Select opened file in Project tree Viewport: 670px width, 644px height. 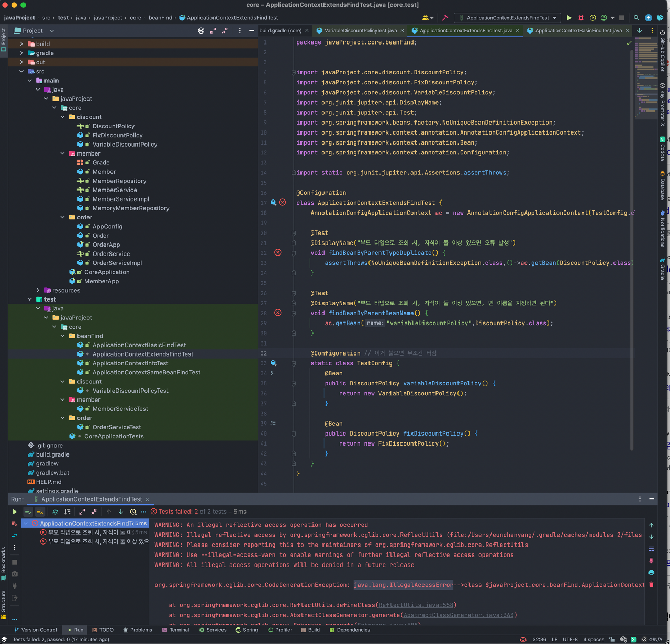tap(201, 31)
